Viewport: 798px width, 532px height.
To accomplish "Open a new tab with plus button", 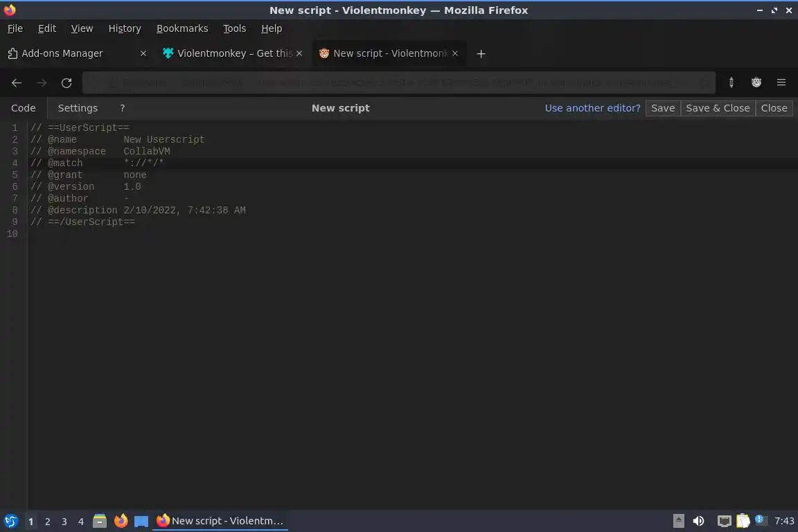I will [x=481, y=53].
